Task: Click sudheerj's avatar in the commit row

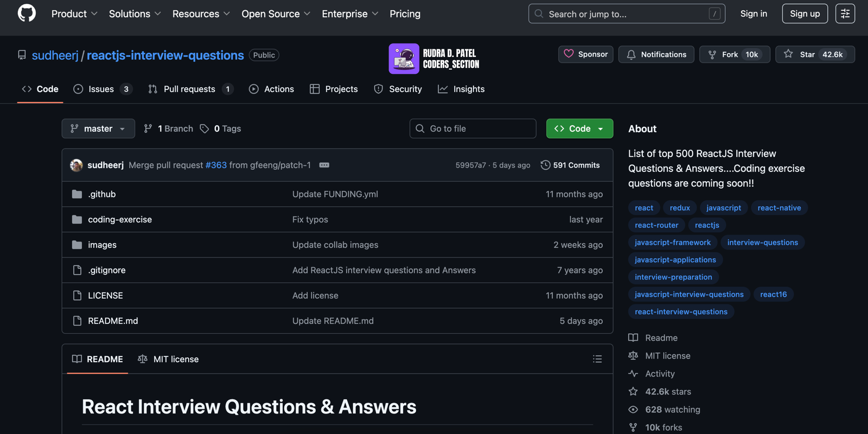Action: (x=76, y=165)
